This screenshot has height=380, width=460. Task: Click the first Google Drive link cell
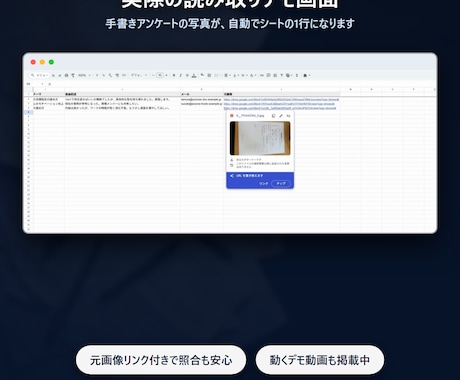tap(281, 99)
